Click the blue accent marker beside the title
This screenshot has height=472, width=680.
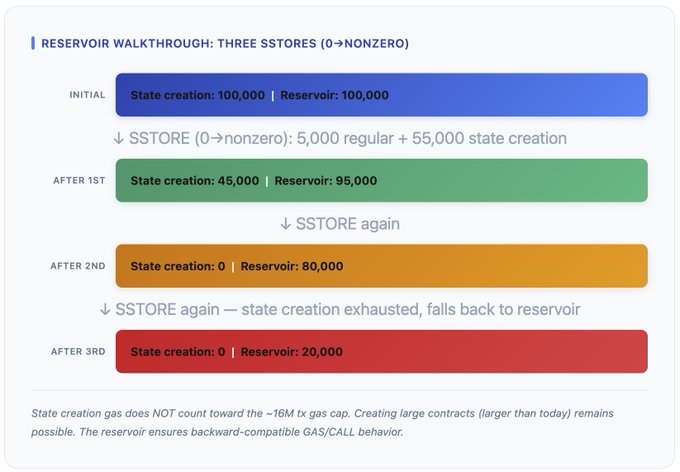point(33,43)
